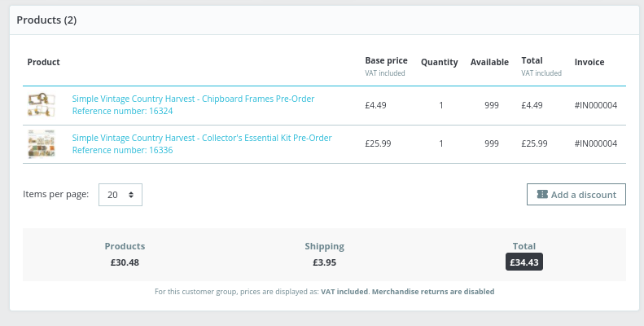Open the Collector's Essential Kit thumbnail image

tap(41, 143)
